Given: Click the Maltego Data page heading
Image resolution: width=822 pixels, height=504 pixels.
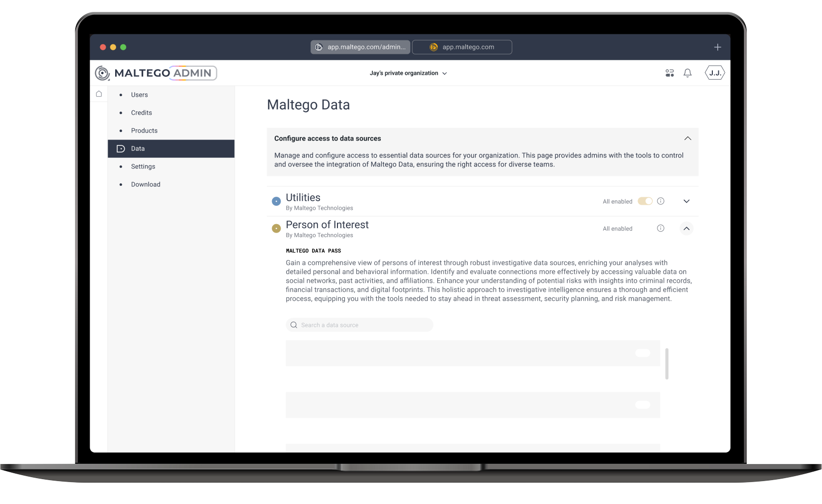Looking at the screenshot, I should tap(309, 105).
